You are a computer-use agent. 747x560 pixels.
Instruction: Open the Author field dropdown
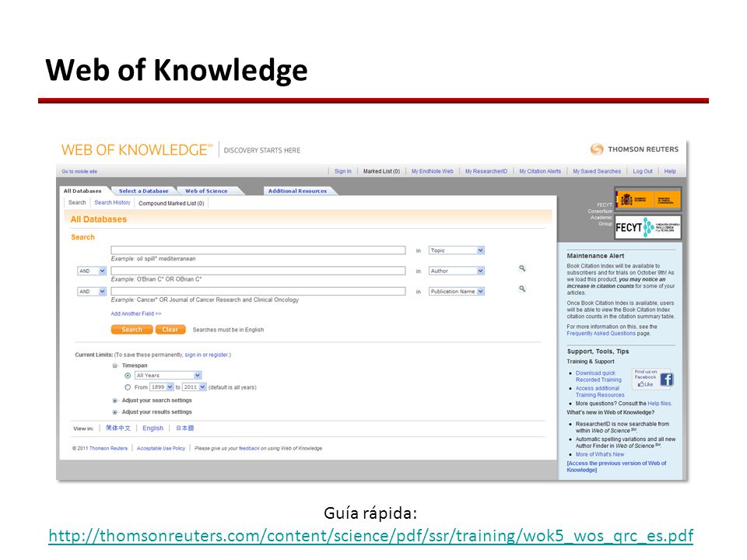pyautogui.click(x=457, y=271)
